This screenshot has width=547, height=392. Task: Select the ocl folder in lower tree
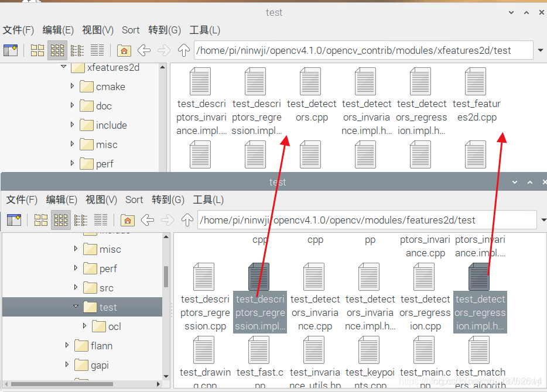(107, 327)
